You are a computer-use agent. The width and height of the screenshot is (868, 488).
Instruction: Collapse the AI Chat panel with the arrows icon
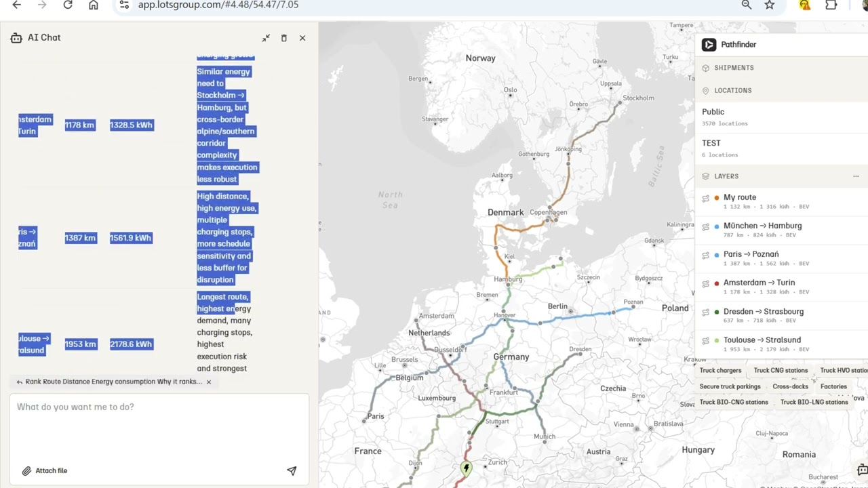click(x=266, y=38)
